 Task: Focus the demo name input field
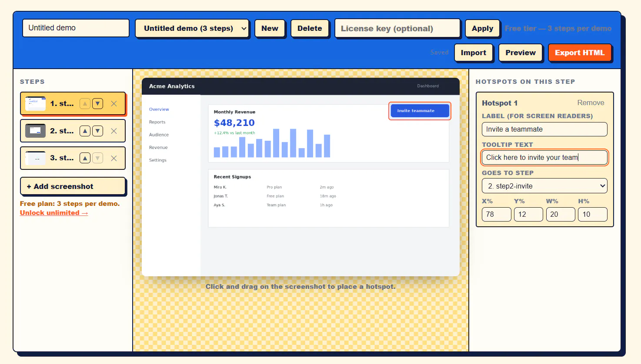click(76, 28)
